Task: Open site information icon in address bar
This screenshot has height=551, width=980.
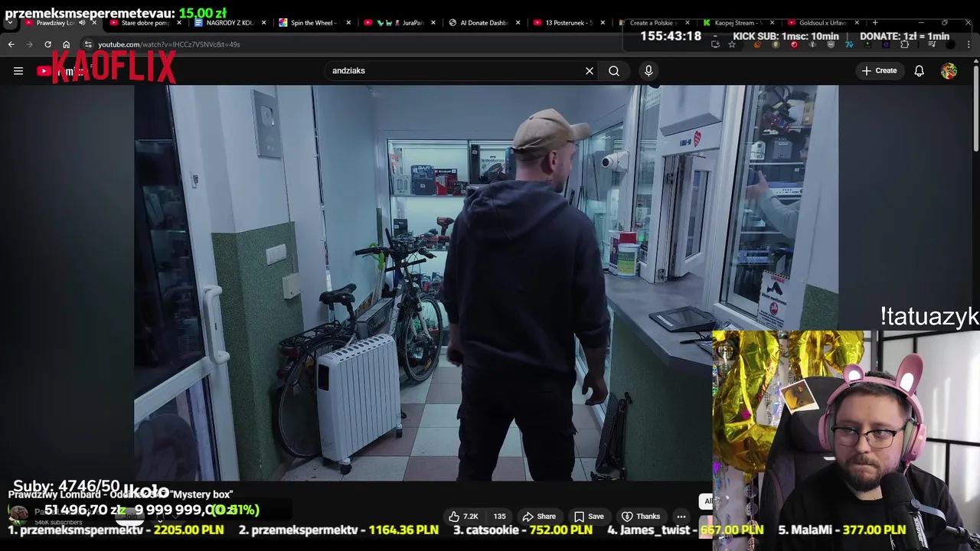Action: [x=87, y=44]
